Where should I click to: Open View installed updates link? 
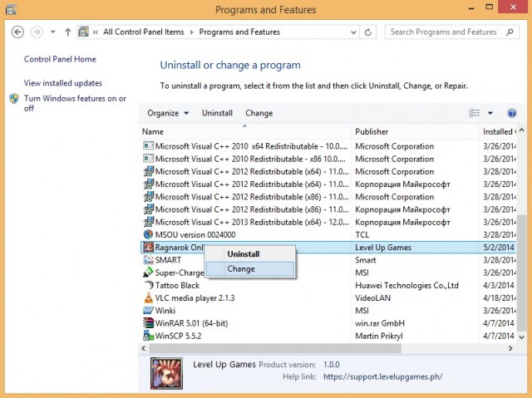coord(63,83)
